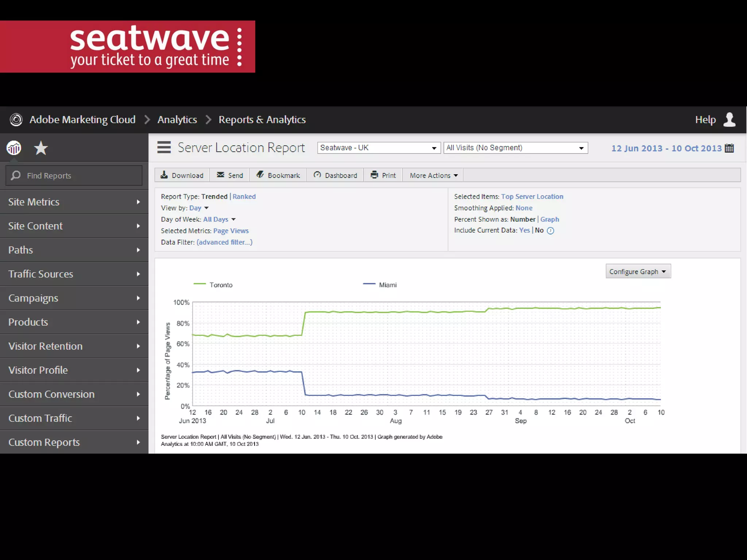Switch report type to Ranked
The image size is (747, 560).
pyautogui.click(x=244, y=197)
